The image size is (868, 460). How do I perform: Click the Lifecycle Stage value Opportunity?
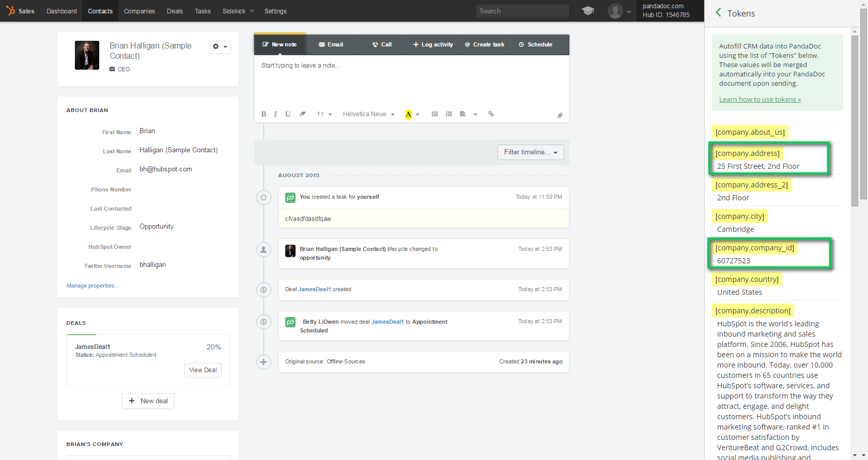pos(157,227)
